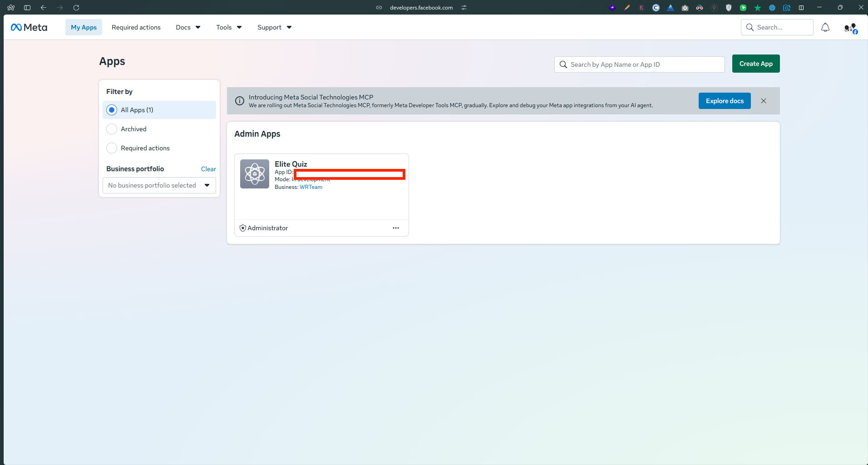Click the Meta logo
This screenshot has width=868, height=465.
coord(29,27)
